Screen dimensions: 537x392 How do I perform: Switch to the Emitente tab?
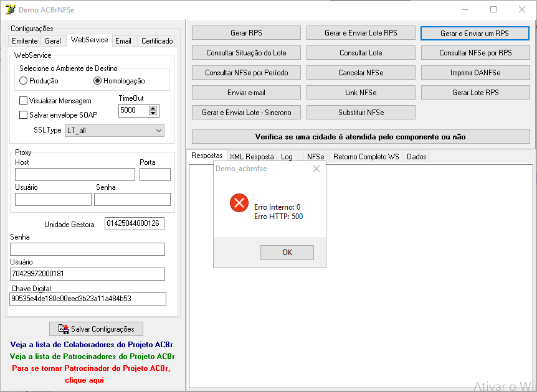tap(24, 40)
